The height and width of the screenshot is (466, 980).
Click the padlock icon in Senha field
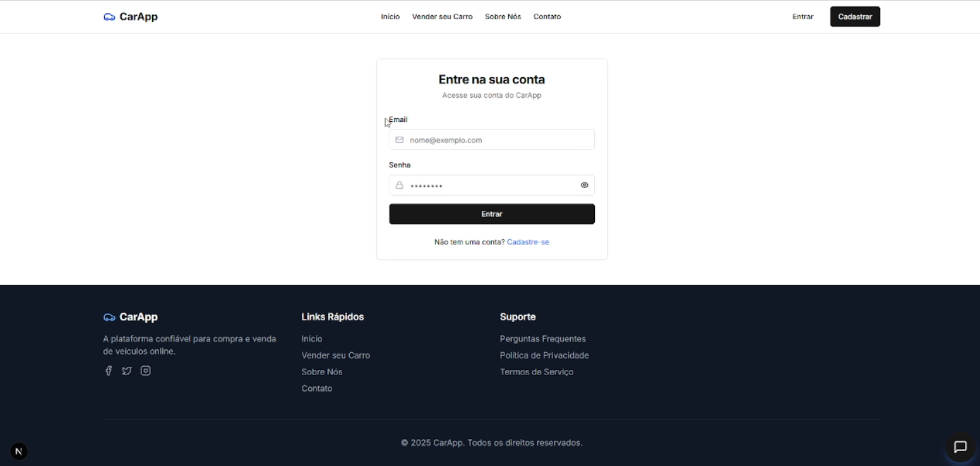point(399,185)
